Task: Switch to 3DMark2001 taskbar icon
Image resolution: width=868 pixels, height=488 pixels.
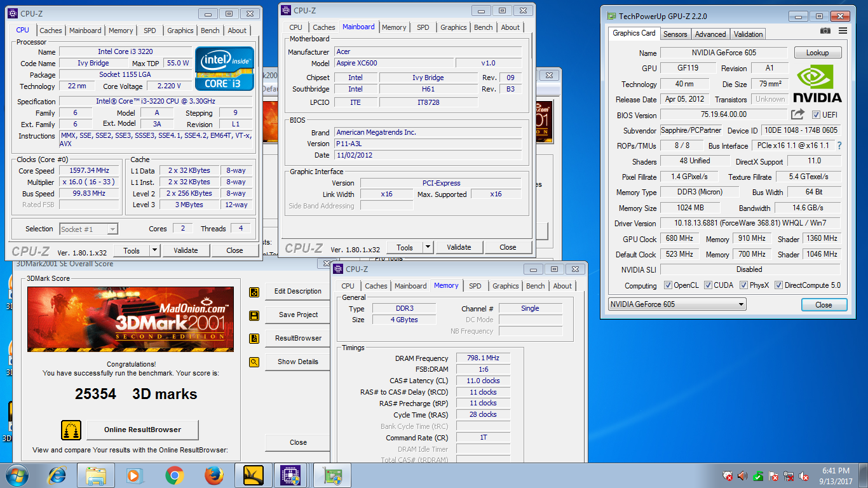Action: (253, 475)
